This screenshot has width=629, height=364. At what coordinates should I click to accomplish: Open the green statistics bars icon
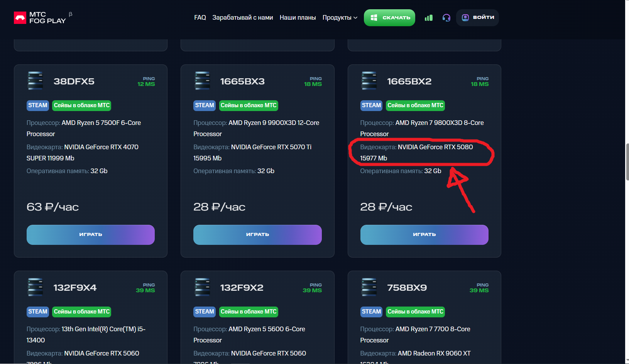click(x=429, y=18)
